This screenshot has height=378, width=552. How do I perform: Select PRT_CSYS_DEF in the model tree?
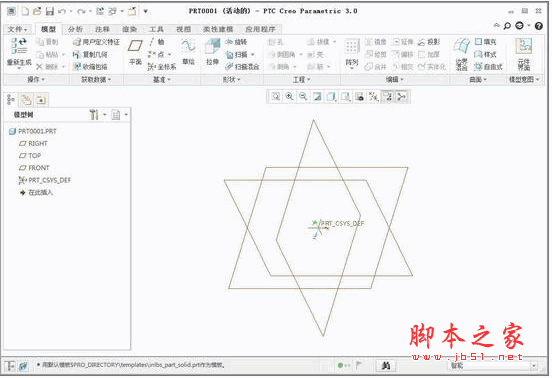click(45, 180)
